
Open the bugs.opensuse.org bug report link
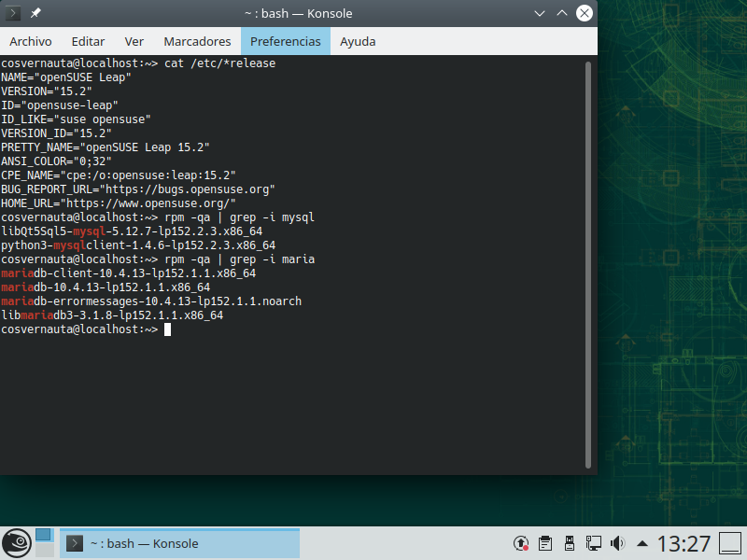point(186,189)
